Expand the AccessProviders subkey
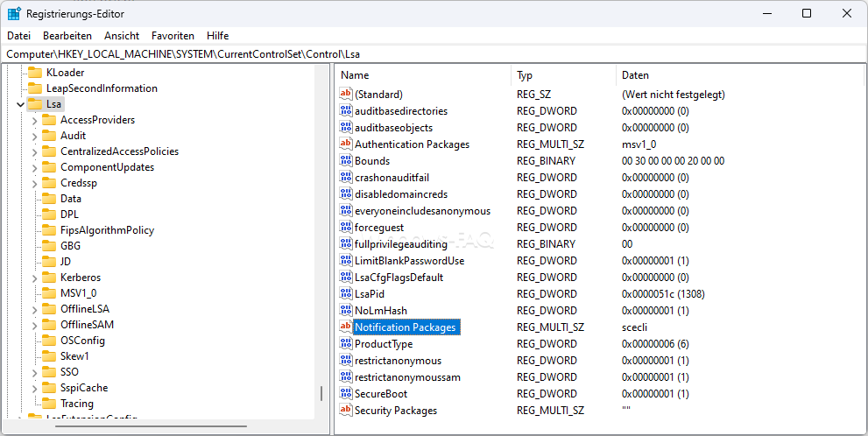 (x=35, y=120)
